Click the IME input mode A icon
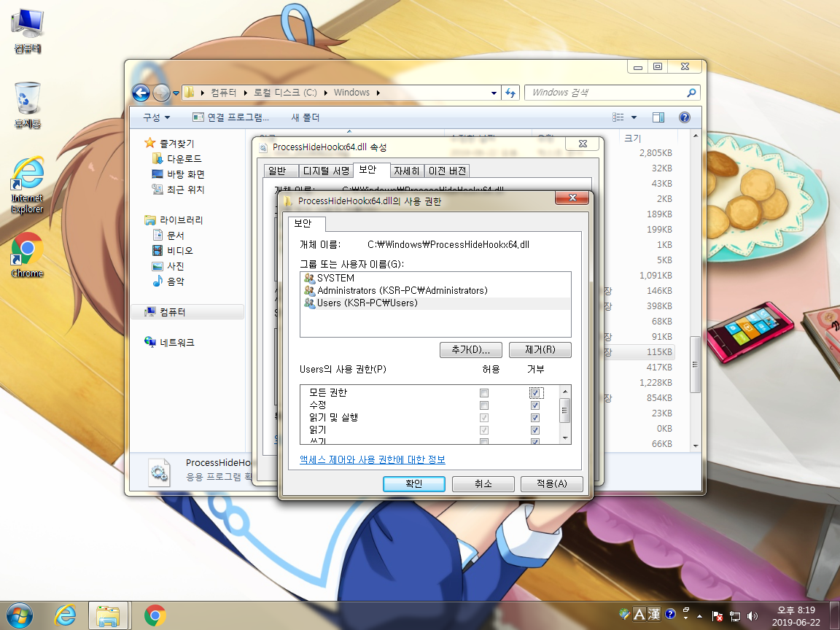840x630 pixels. [639, 614]
